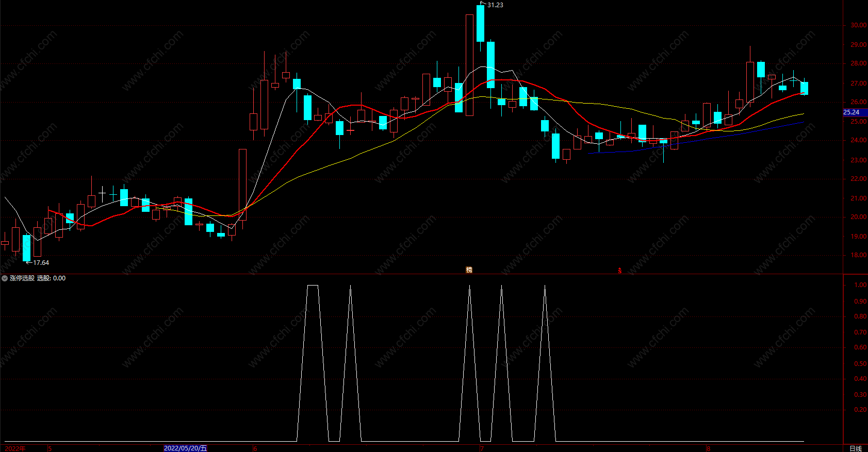Click the 24.00 price axis label
This screenshot has width=868, height=452.
coord(858,140)
